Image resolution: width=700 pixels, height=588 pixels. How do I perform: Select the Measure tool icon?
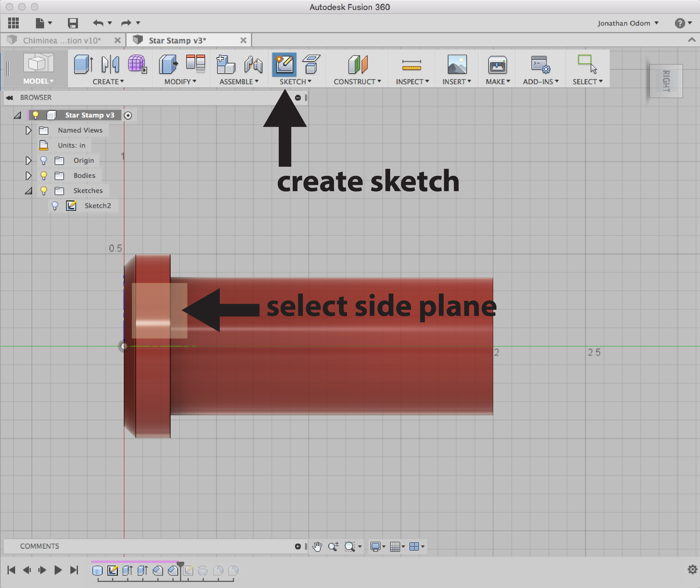(411, 65)
